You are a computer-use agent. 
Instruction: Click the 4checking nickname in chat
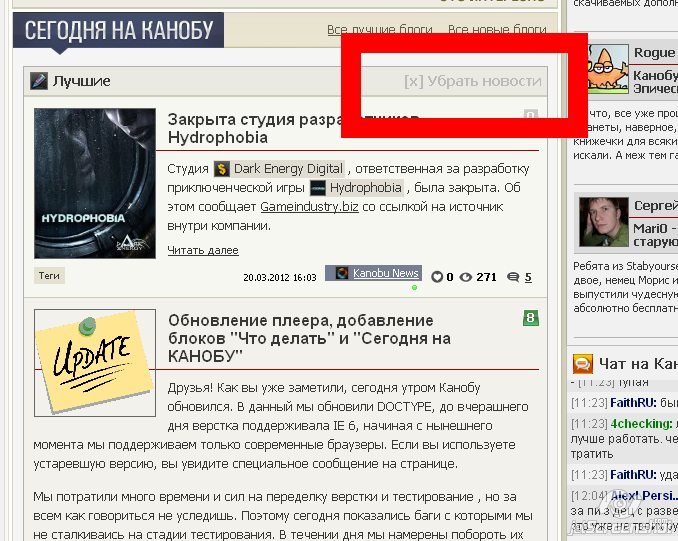641,424
